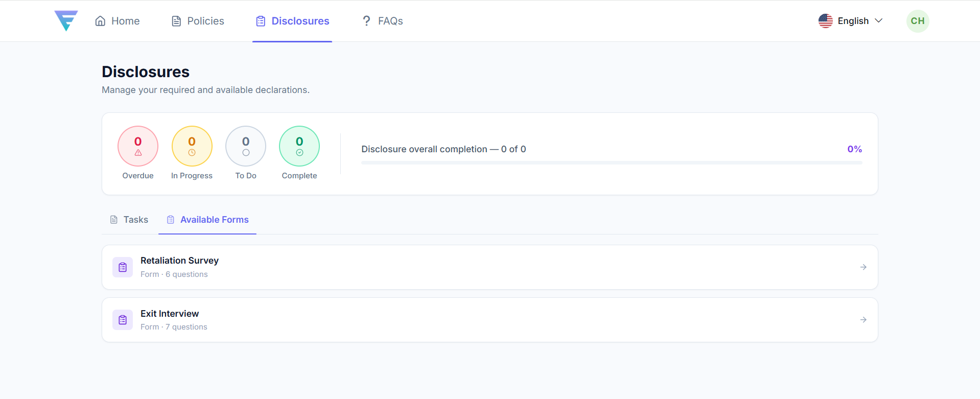Viewport: 980px width, 399px height.
Task: Select the Disclosures nav item
Action: (x=292, y=21)
